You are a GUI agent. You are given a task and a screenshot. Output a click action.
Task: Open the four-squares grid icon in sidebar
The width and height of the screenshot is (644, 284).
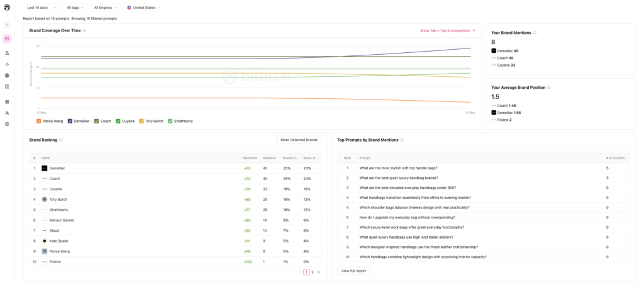7,101
